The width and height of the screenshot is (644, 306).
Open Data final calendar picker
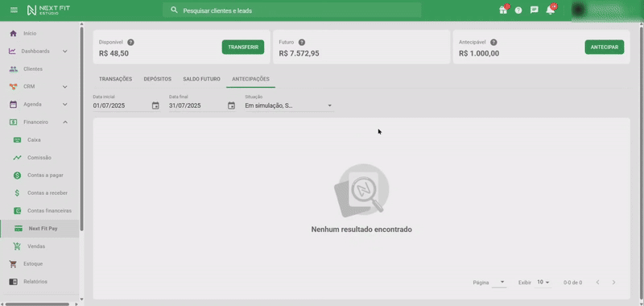pyautogui.click(x=231, y=105)
